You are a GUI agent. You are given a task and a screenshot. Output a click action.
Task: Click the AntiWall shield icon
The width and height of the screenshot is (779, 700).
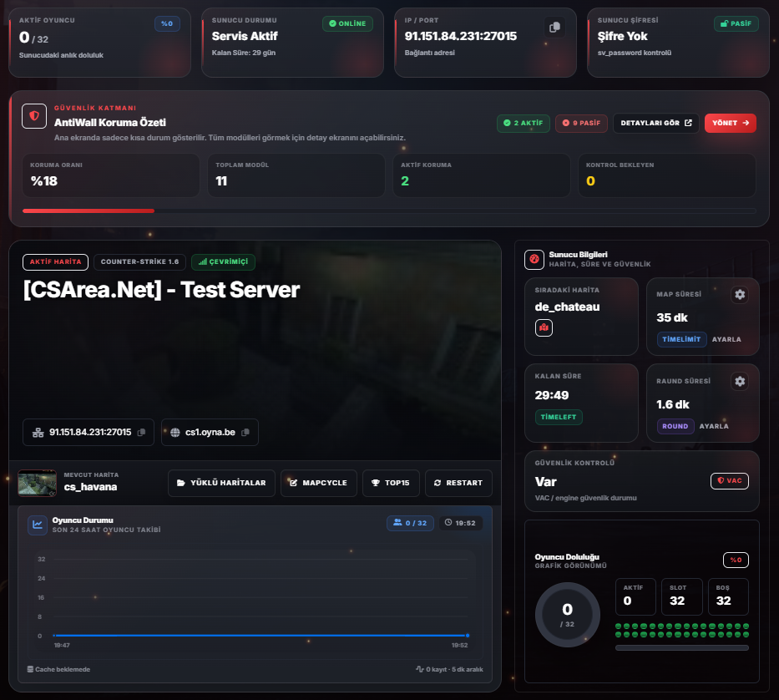[x=34, y=116]
